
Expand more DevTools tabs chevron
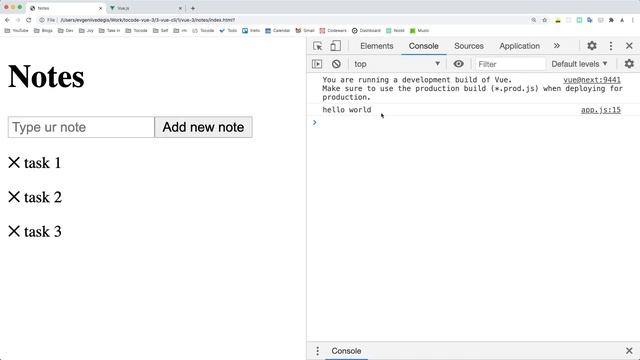click(557, 46)
